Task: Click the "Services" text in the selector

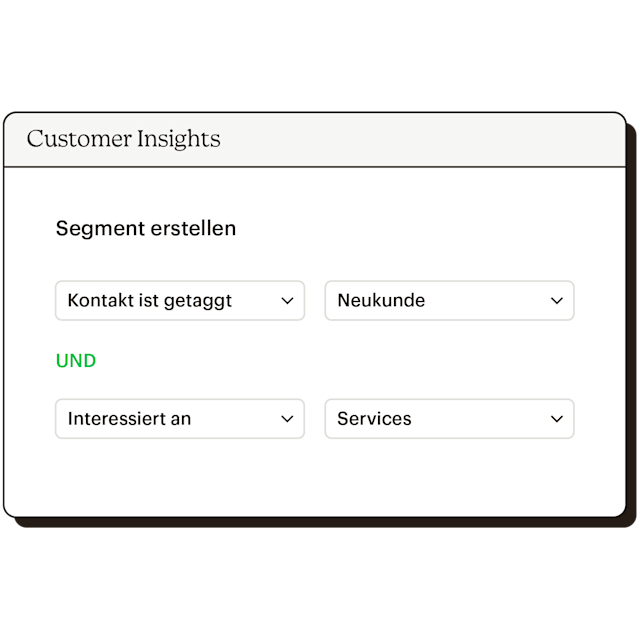Action: pyautogui.click(x=374, y=419)
